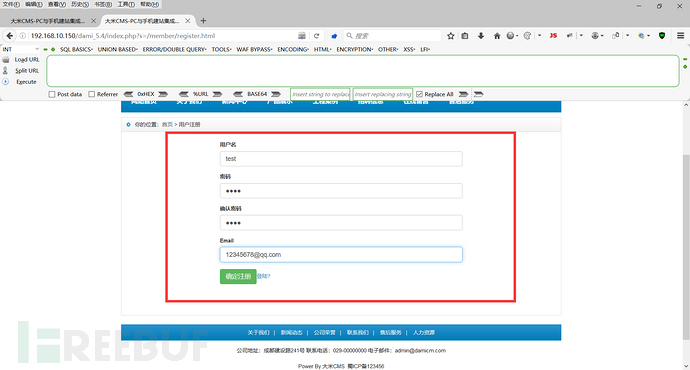690x370 pixels.
Task: Click the reader/keyboard icon in the address bar
Action: click(302, 36)
